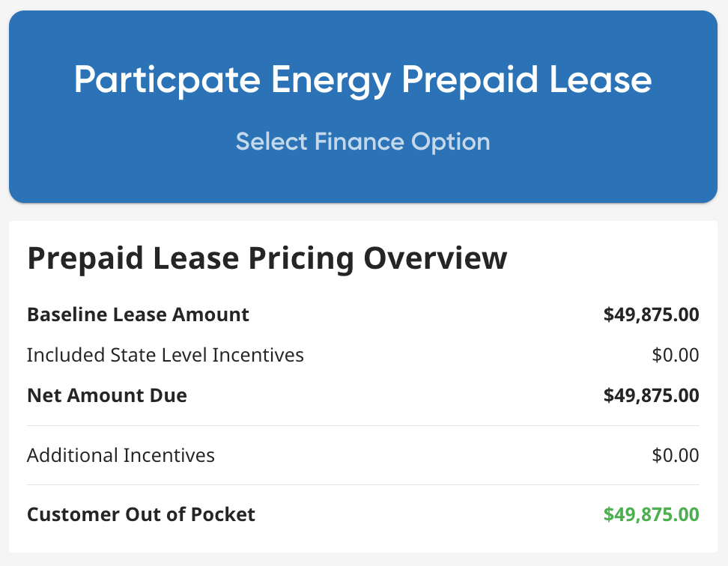Click the blue finance option banner
This screenshot has height=566, width=728.
363,181
